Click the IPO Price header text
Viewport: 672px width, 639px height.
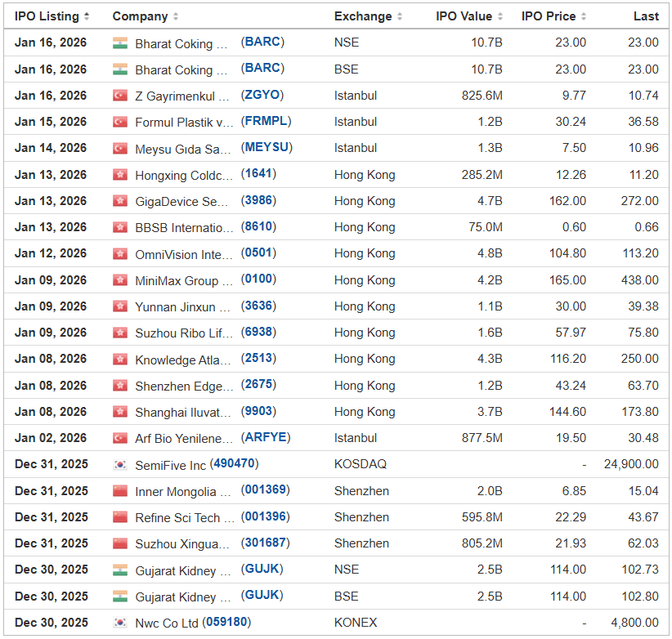[x=548, y=16]
